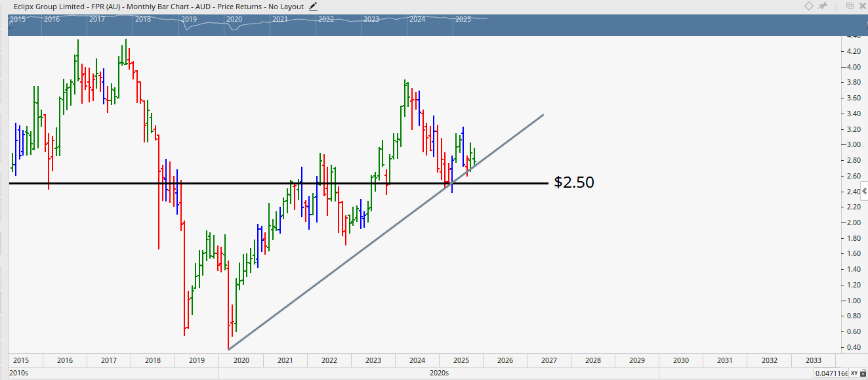Close the chart panel with X icon

862,6
